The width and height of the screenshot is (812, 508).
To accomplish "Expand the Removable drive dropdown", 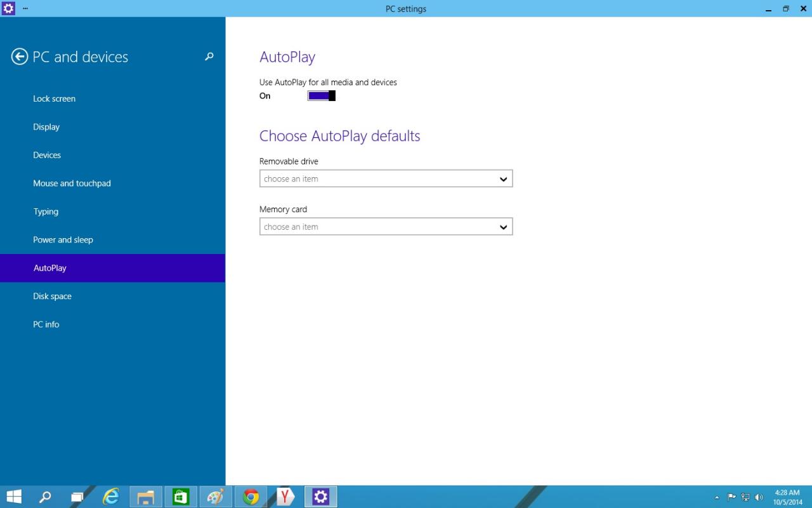I will (386, 178).
